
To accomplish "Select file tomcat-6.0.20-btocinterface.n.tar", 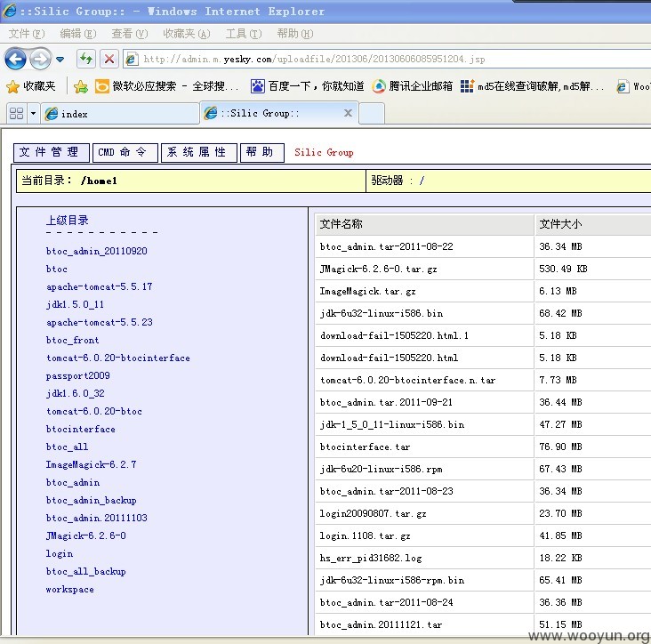I will click(x=407, y=381).
